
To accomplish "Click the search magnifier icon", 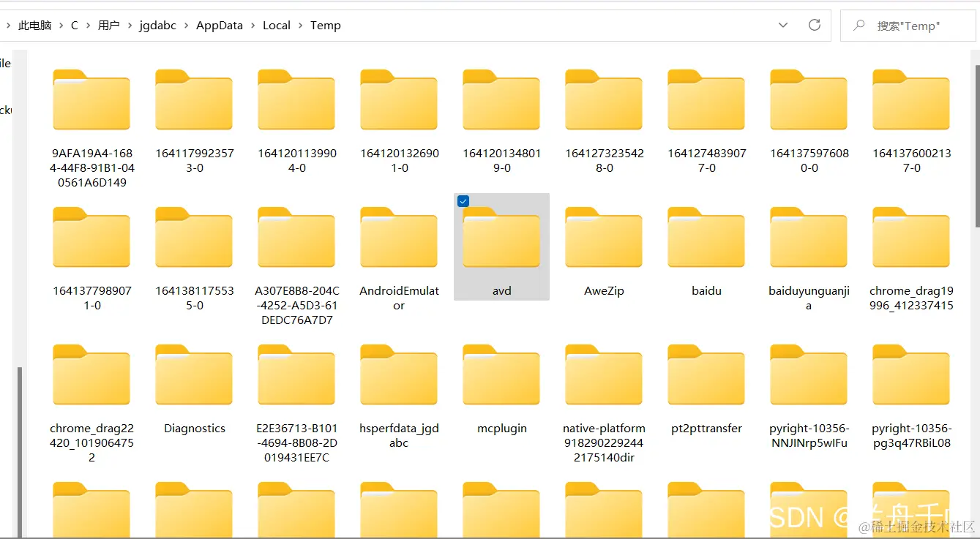I will pos(859,26).
